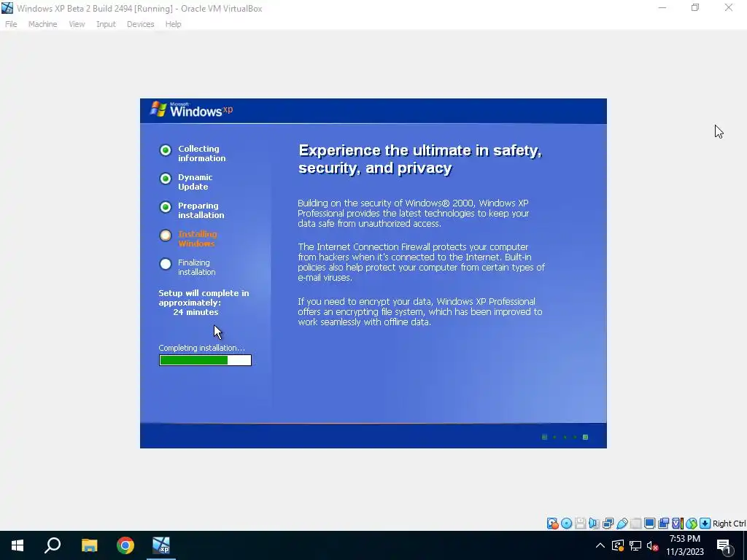Click the Completing installation... status text
The width and height of the screenshot is (747, 560).
coord(201,348)
